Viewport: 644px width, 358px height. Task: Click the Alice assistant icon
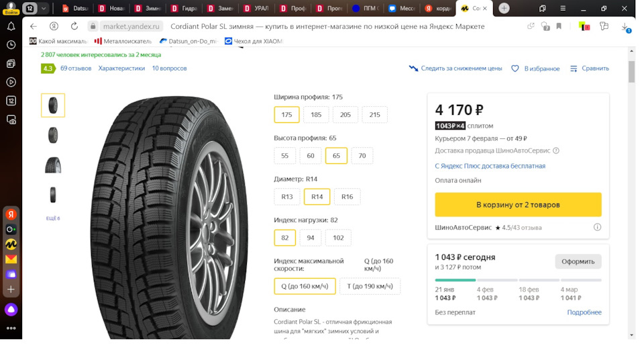[11, 310]
